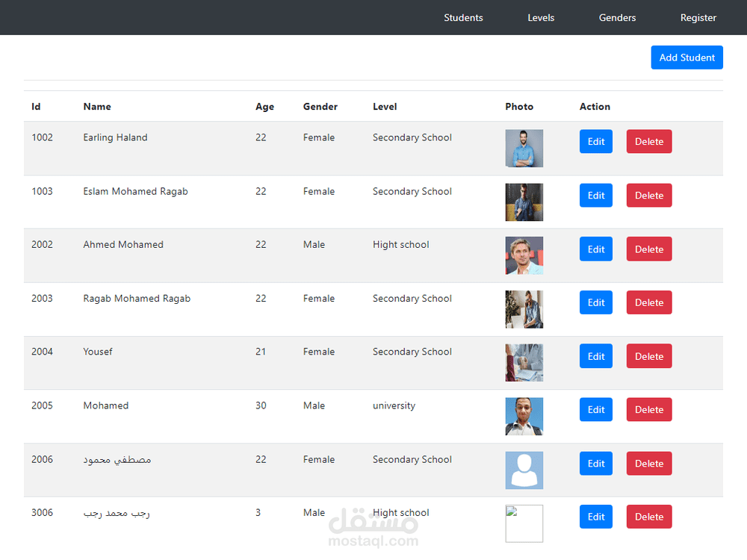This screenshot has width=747, height=560.
Task: Delete the student with id 3006
Action: [x=648, y=516]
